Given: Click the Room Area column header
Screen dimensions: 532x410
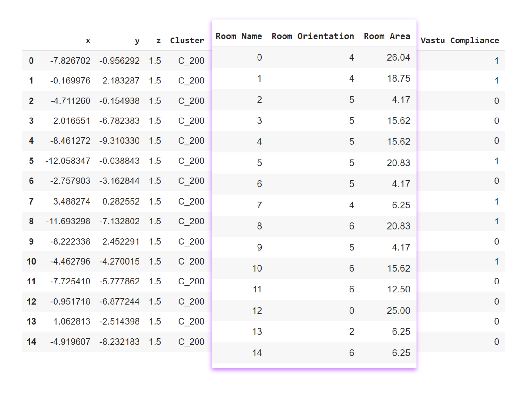Looking at the screenshot, I should tap(387, 36).
